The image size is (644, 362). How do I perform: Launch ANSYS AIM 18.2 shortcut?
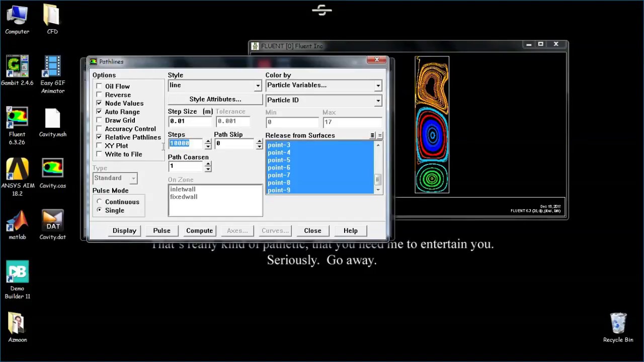tap(17, 177)
